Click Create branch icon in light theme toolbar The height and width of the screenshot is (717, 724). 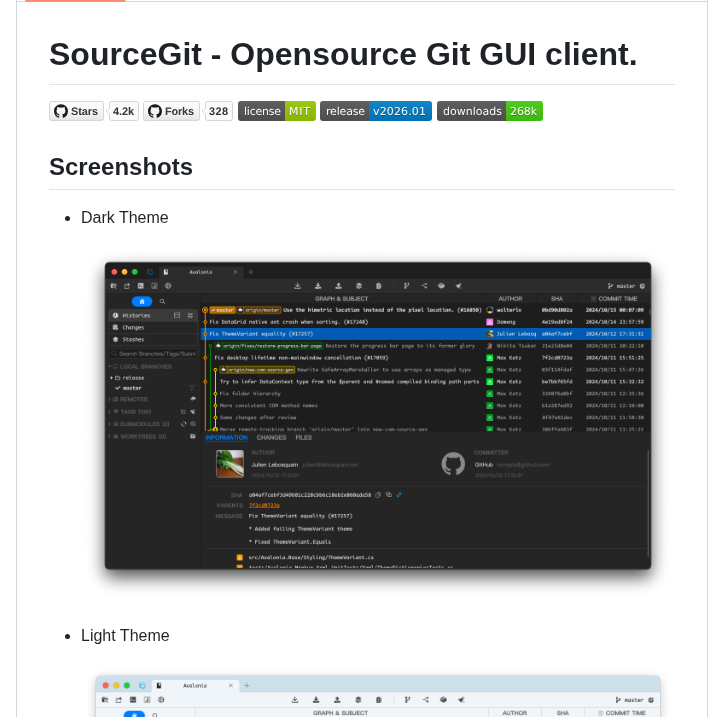[407, 700]
